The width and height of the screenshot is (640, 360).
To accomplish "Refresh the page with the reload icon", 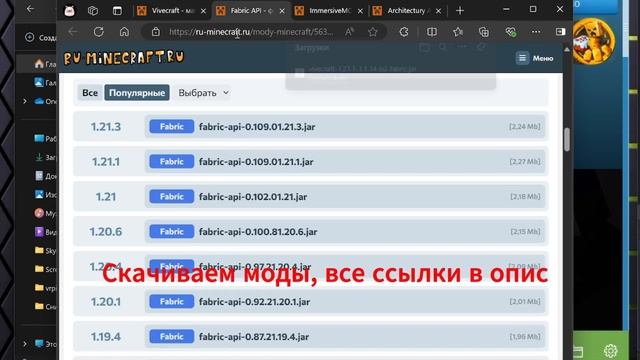I will (x=99, y=32).
